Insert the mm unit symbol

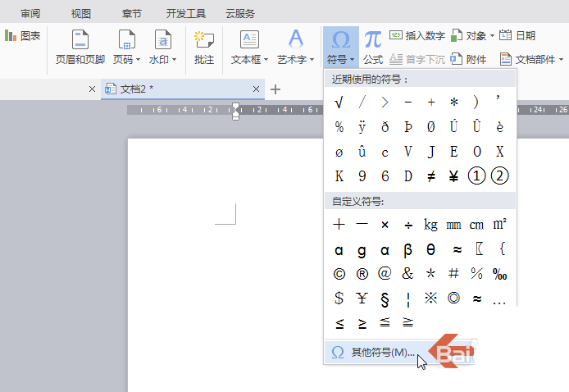coord(453,225)
